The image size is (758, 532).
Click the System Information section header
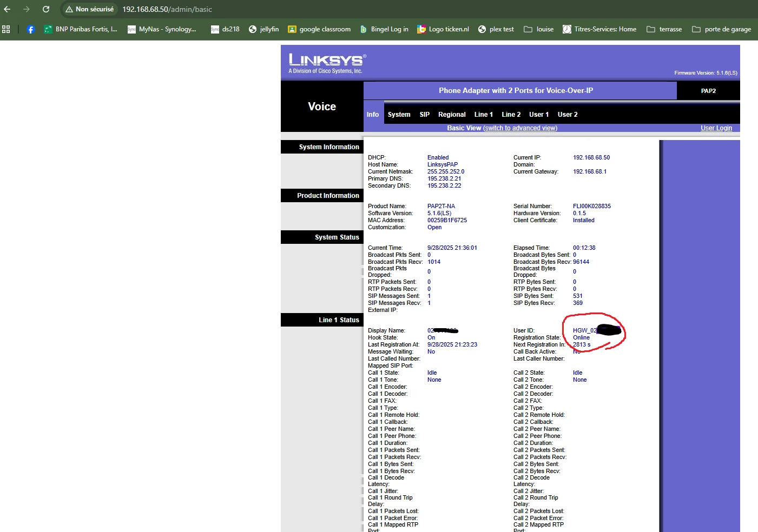322,147
